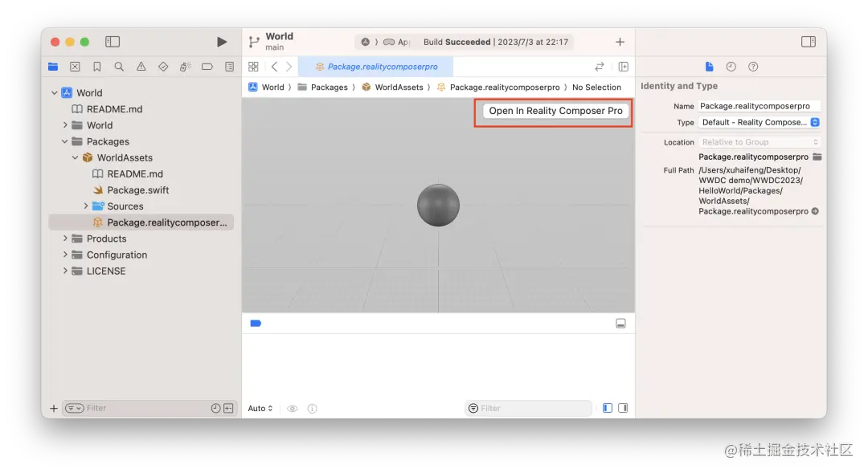Click the Build Succeeded status
The width and height of the screenshot is (868, 473).
click(x=496, y=42)
